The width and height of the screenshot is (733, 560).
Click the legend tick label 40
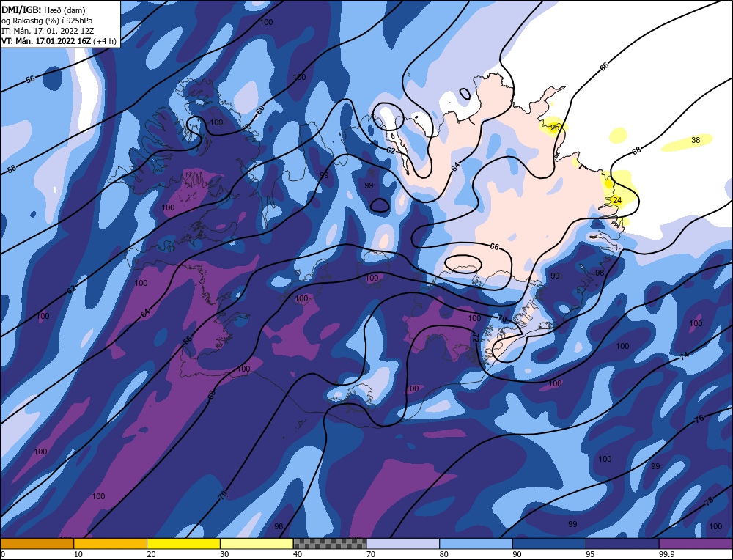click(298, 554)
